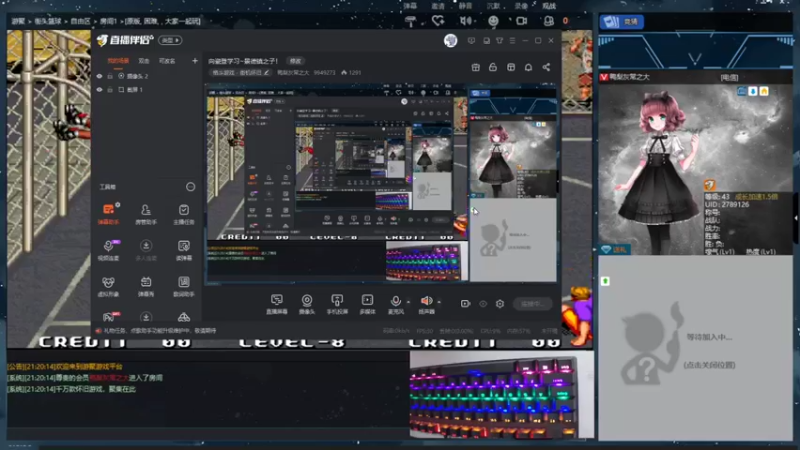Click the camcorder icon in platform toolbar

pos(521,21)
